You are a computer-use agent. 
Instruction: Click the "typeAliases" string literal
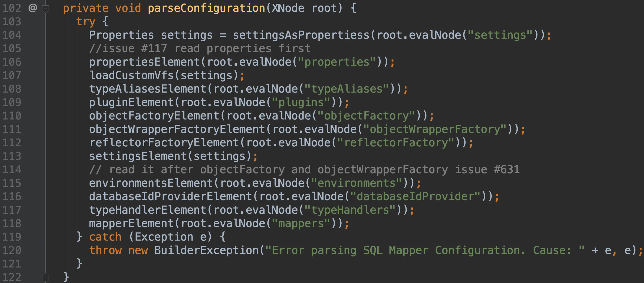pos(346,89)
